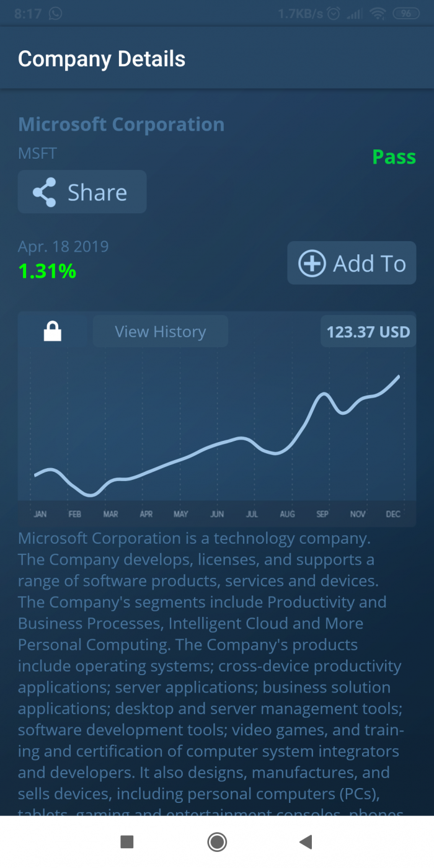The image size is (434, 868).
Task: Click the Share button label
Action: pyautogui.click(x=97, y=193)
